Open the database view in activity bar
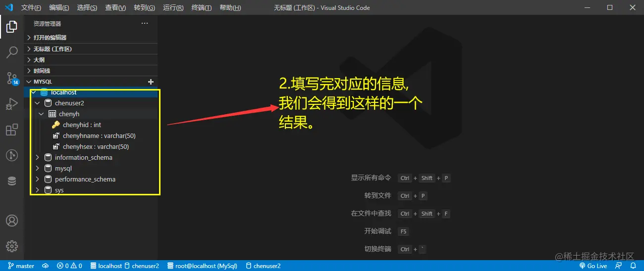The width and height of the screenshot is (644, 271). point(12,181)
